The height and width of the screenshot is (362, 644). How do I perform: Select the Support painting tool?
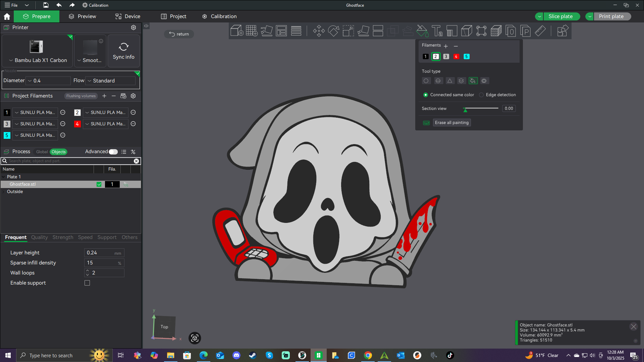(452, 31)
